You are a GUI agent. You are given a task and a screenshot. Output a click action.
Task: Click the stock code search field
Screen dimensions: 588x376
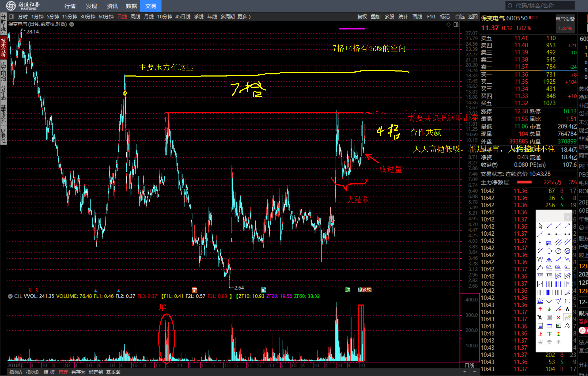coord(539,6)
